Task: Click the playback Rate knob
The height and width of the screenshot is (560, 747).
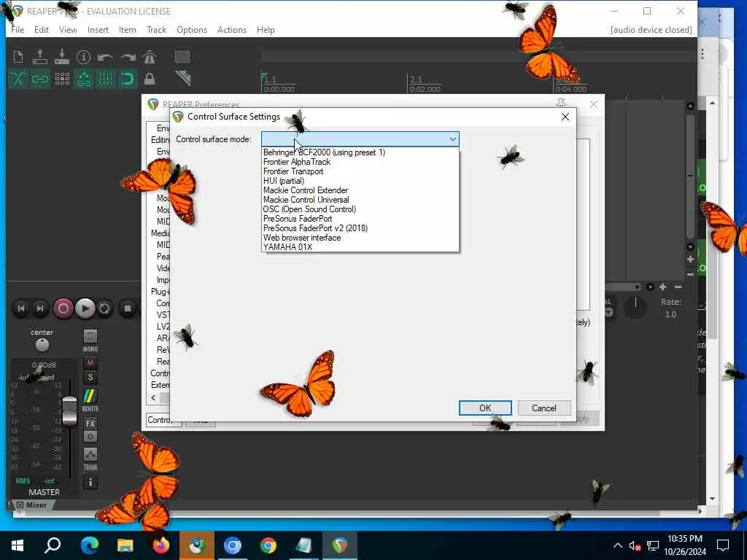Action: click(x=635, y=308)
